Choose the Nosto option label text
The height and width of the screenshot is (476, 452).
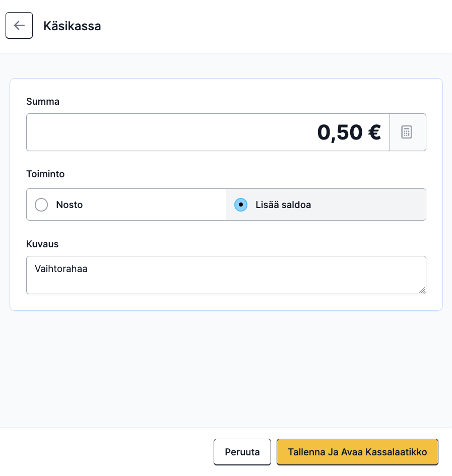point(70,205)
